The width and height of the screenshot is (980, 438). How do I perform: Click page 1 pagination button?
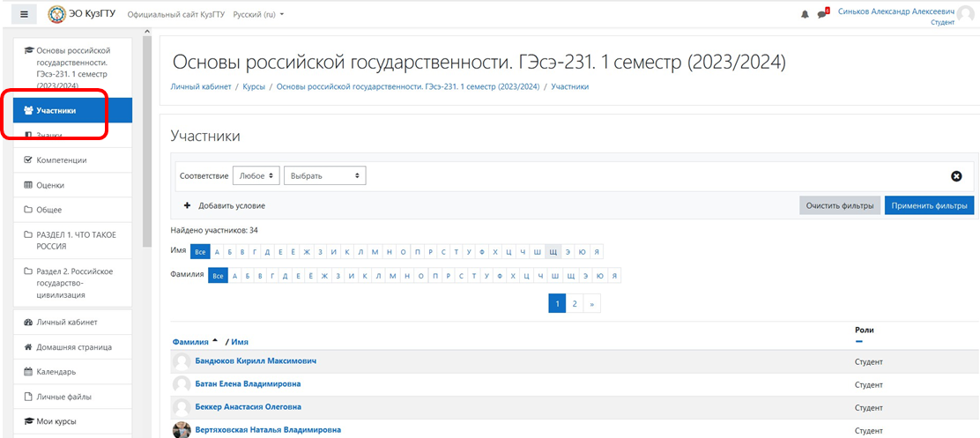click(x=557, y=304)
